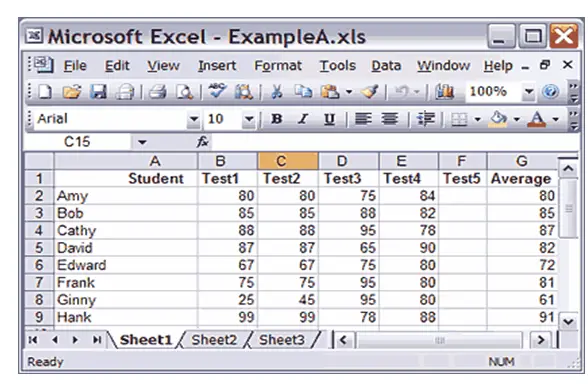This screenshot has height=384, width=588.
Task: Apply font color with the A icon
Action: click(x=537, y=119)
